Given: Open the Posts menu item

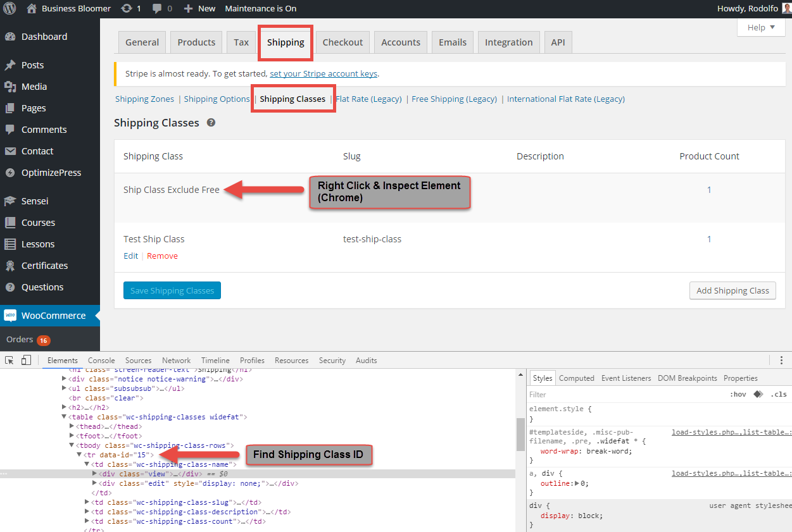Looking at the screenshot, I should pos(33,65).
